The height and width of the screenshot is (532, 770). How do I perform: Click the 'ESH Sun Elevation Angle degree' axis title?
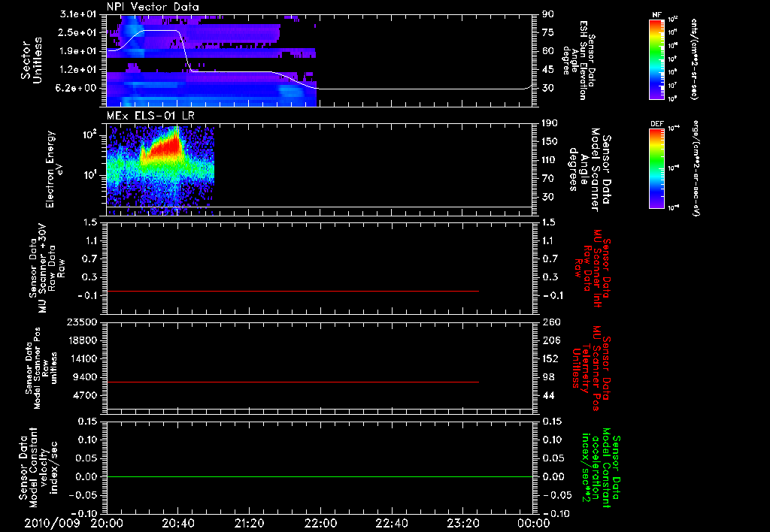coord(578,60)
